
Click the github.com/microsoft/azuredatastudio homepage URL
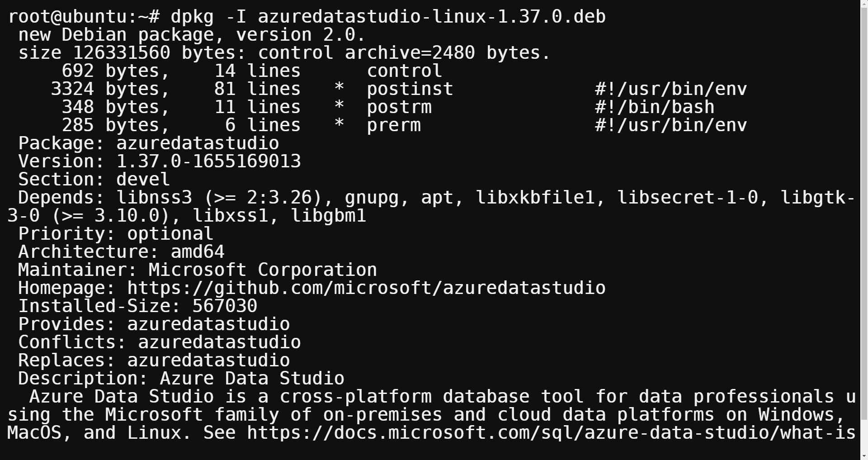(366, 288)
